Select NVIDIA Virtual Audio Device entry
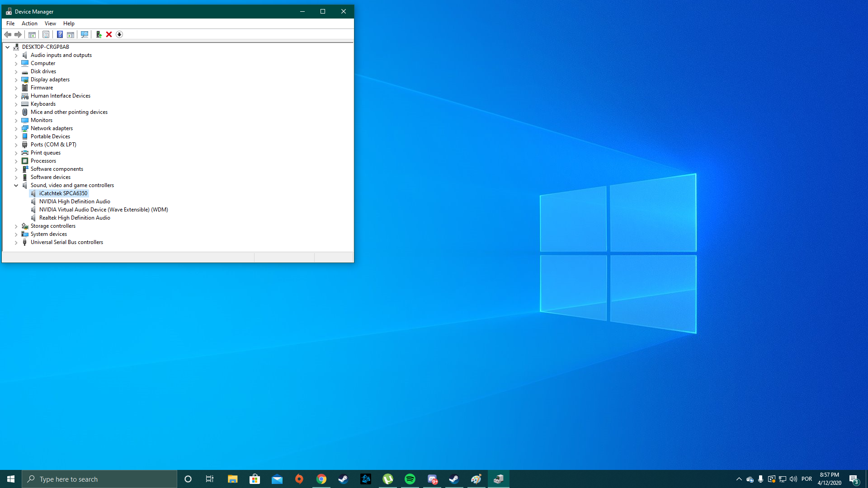 (103, 210)
